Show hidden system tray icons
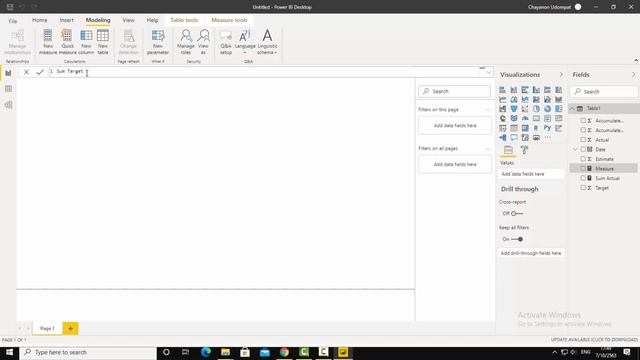640x360 pixels. point(554,352)
